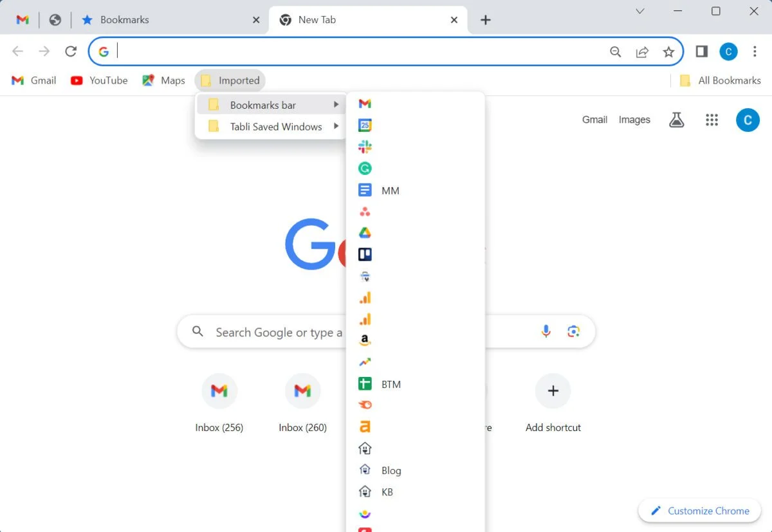Click the Google apps grid launcher
Viewport: 772px width, 532px height.
point(712,120)
